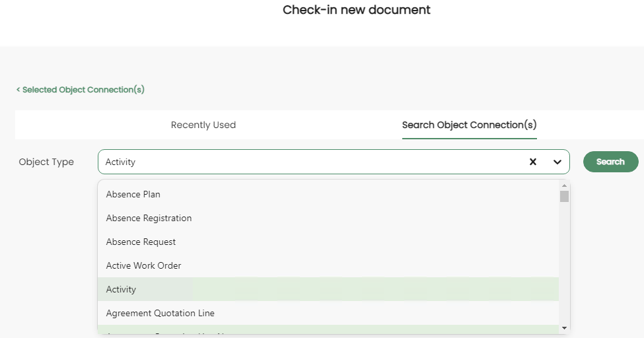Click inside the Object Type input field
Viewport: 644px width, 338px height.
click(310, 162)
